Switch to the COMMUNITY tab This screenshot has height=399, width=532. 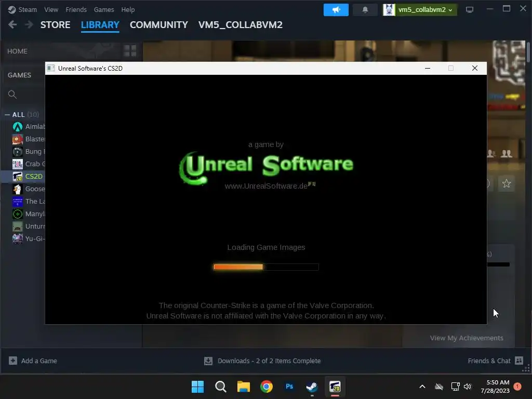(x=159, y=25)
